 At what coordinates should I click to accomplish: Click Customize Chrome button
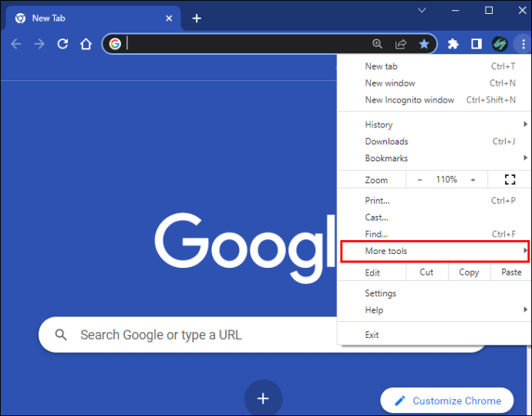click(x=447, y=401)
